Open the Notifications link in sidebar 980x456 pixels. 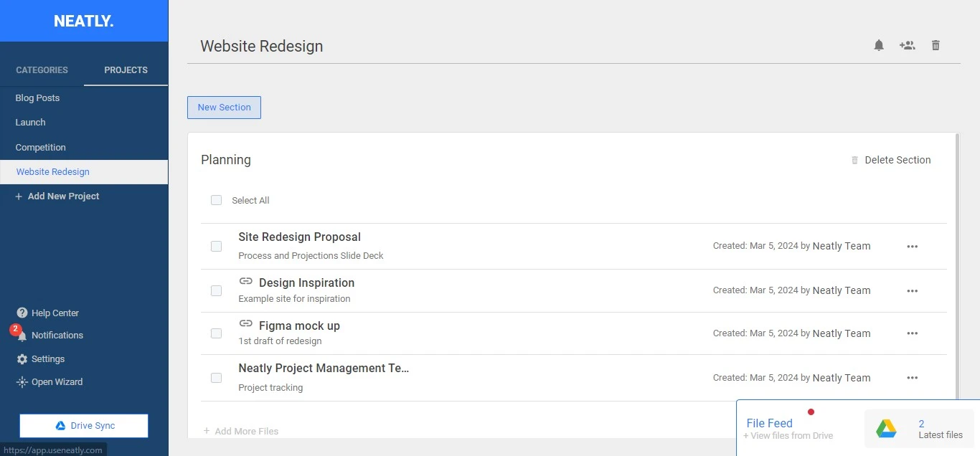pos(50,336)
